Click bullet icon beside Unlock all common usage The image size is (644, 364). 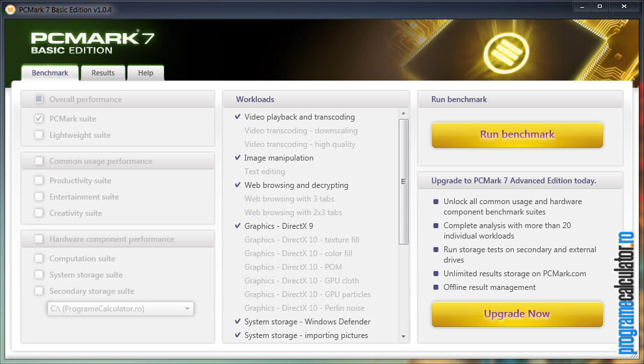[436, 201]
